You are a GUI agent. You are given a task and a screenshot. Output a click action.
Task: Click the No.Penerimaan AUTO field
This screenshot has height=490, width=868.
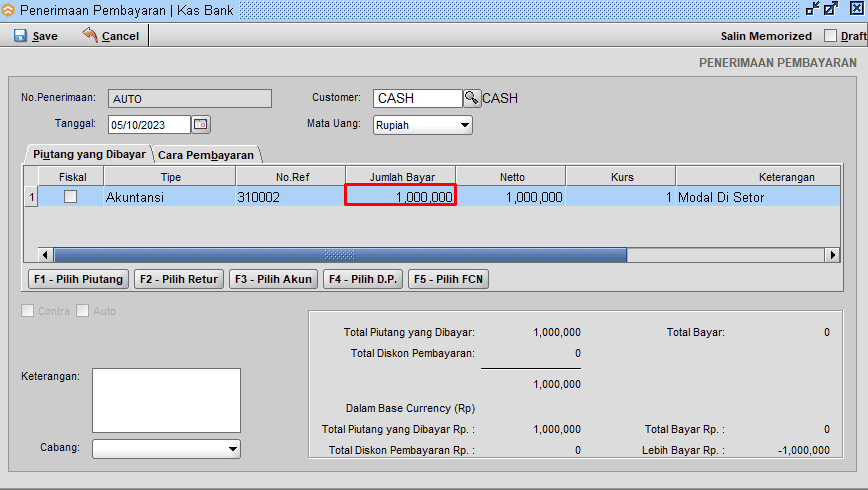pos(190,99)
